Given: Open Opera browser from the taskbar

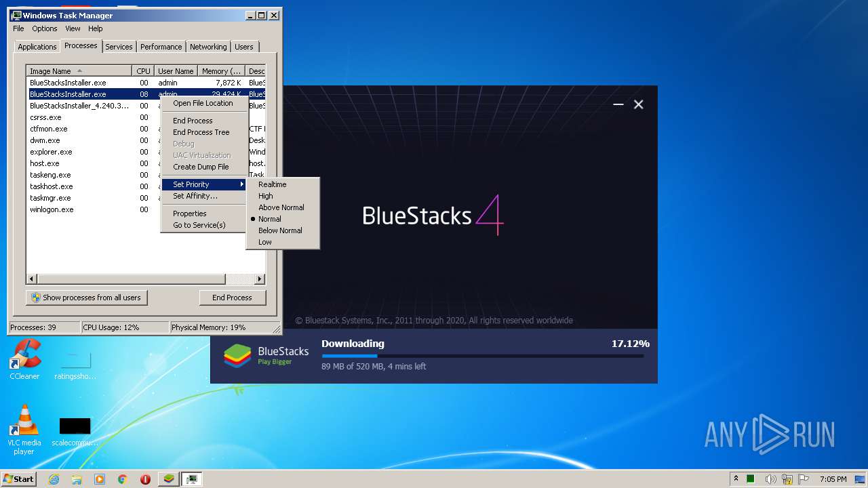Looking at the screenshot, I should pos(145,479).
